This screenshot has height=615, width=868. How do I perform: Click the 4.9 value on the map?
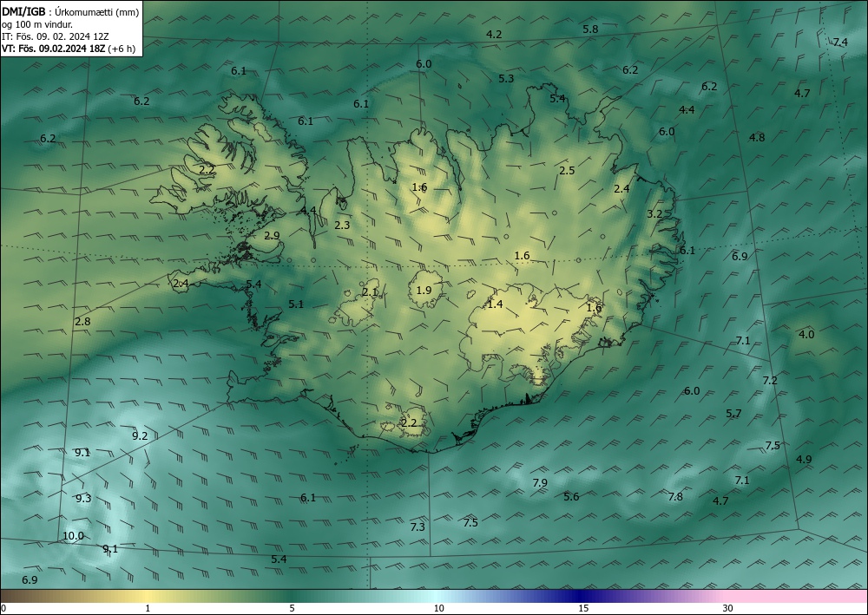[x=804, y=460]
